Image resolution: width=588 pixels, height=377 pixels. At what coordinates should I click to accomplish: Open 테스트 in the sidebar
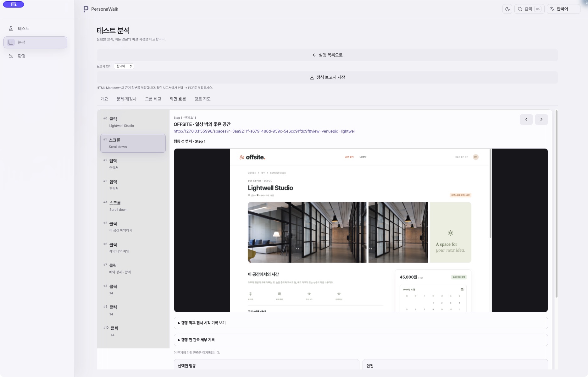coord(35,29)
